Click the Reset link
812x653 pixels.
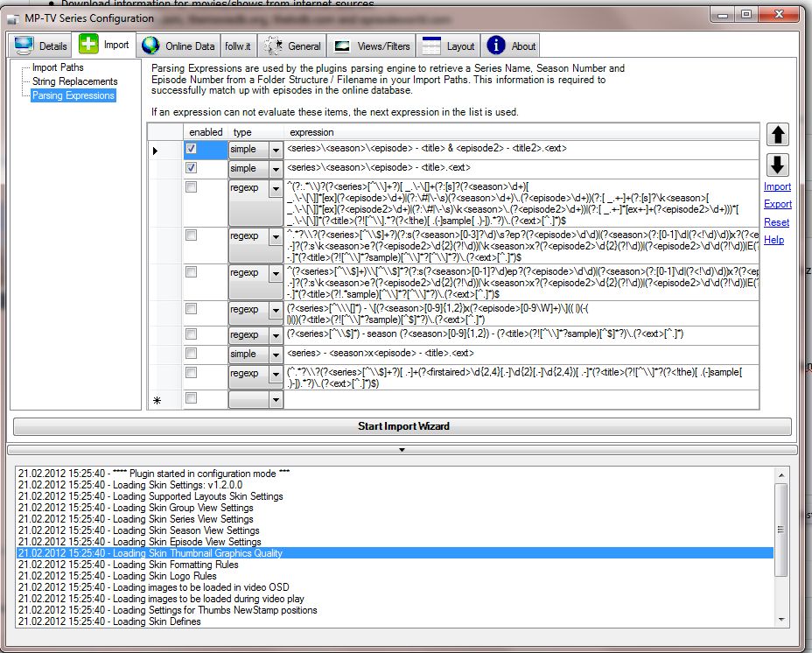(776, 222)
